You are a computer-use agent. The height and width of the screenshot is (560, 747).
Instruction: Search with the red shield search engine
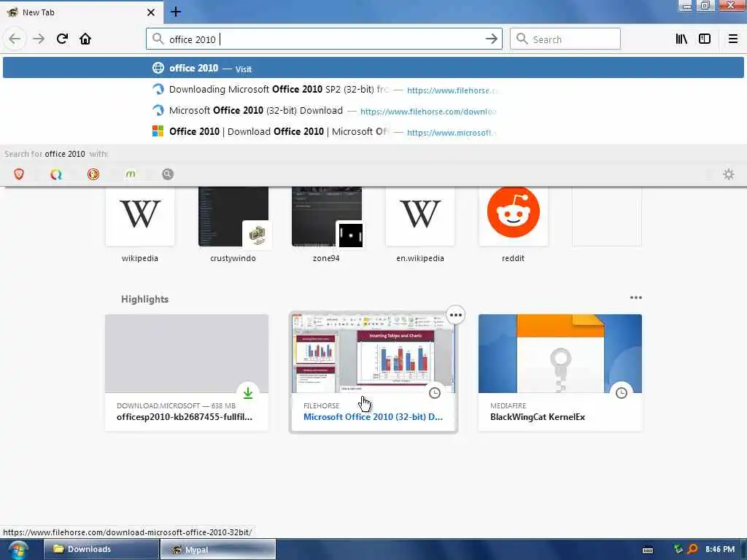coord(19,174)
